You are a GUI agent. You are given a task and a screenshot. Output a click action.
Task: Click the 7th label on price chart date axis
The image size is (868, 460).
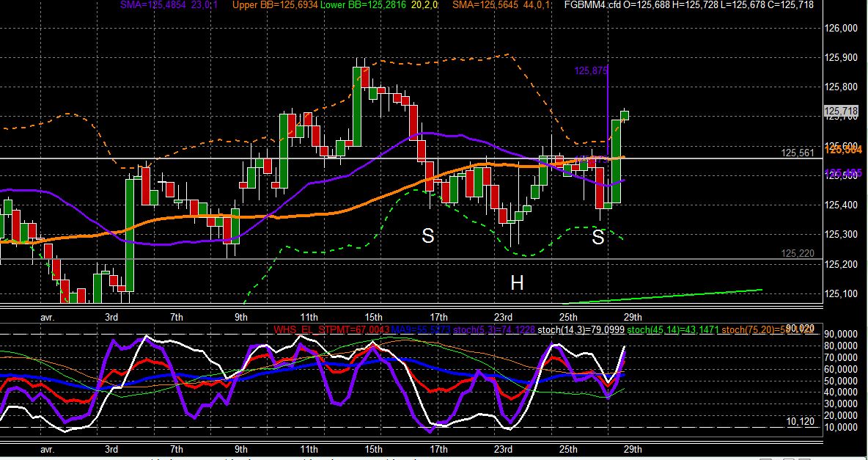[176, 317]
